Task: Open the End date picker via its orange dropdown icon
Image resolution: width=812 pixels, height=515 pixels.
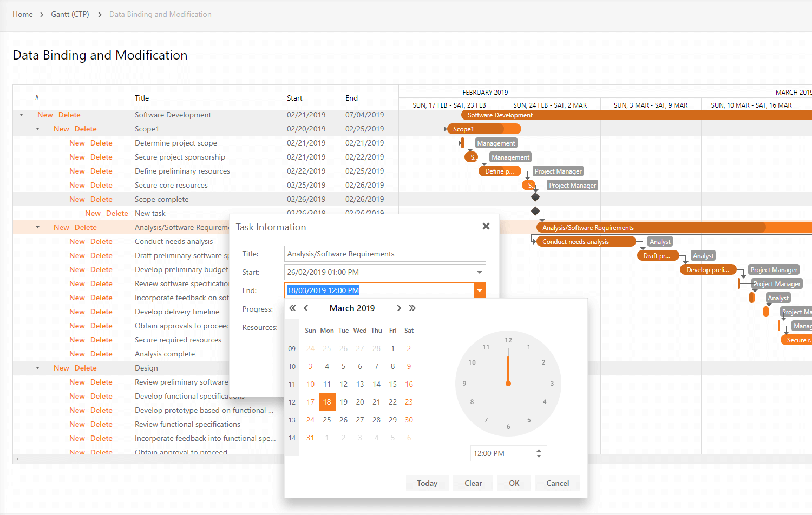Action: click(x=480, y=290)
